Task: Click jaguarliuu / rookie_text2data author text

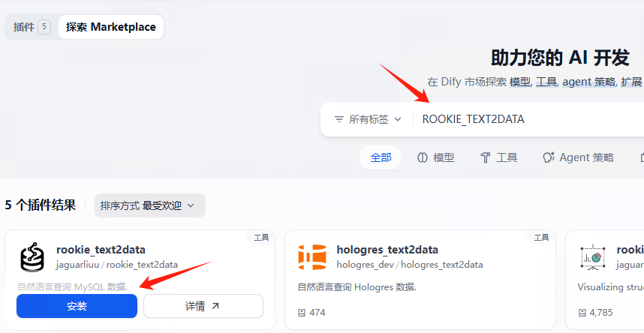Action: point(117,265)
